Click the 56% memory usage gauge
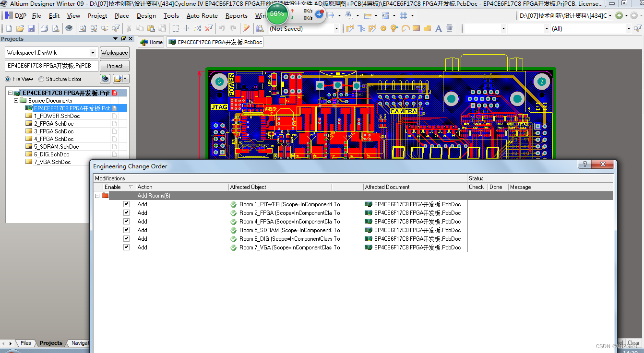The height and width of the screenshot is (353, 644). coord(277,14)
